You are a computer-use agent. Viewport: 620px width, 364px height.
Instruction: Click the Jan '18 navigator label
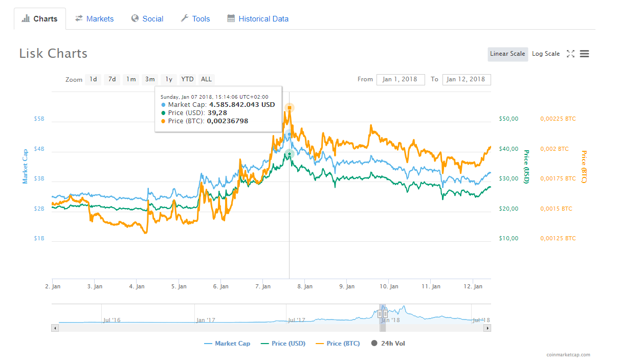point(390,320)
